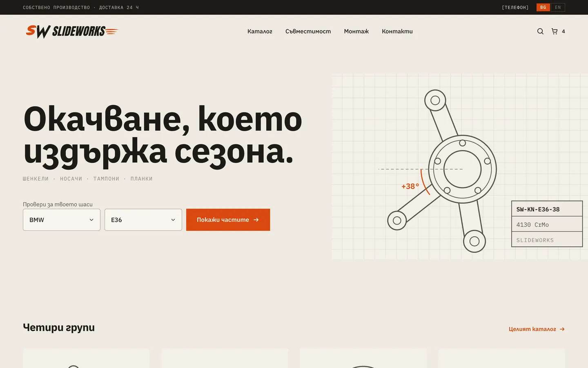The height and width of the screenshot is (368, 588).
Task: Switch language to BG
Action: pos(543,7)
